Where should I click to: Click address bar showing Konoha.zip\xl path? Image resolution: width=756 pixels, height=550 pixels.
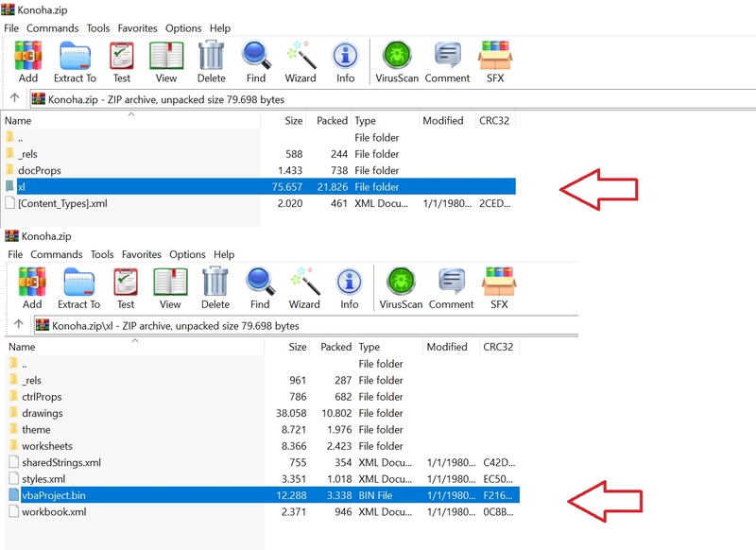[x=306, y=325]
